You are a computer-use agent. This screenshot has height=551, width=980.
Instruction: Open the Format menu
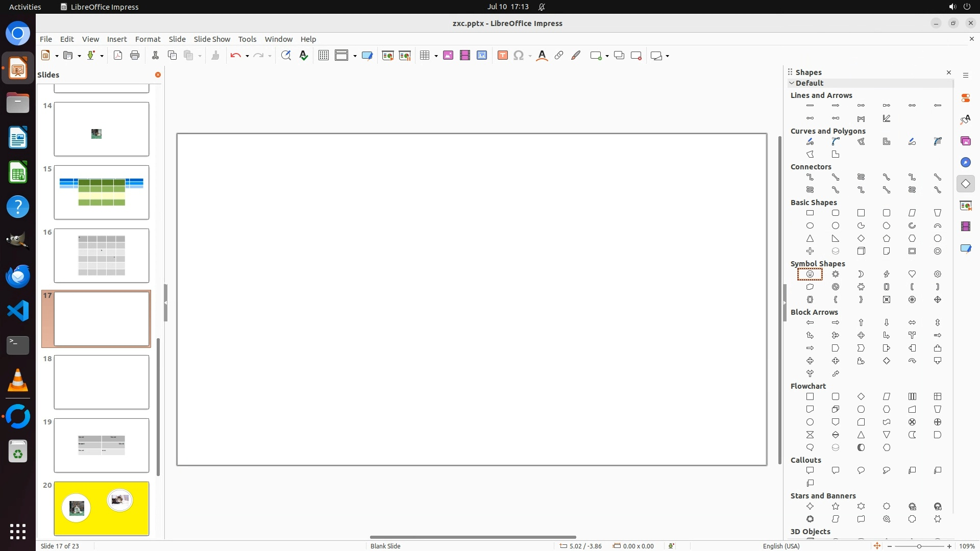[x=148, y=39]
